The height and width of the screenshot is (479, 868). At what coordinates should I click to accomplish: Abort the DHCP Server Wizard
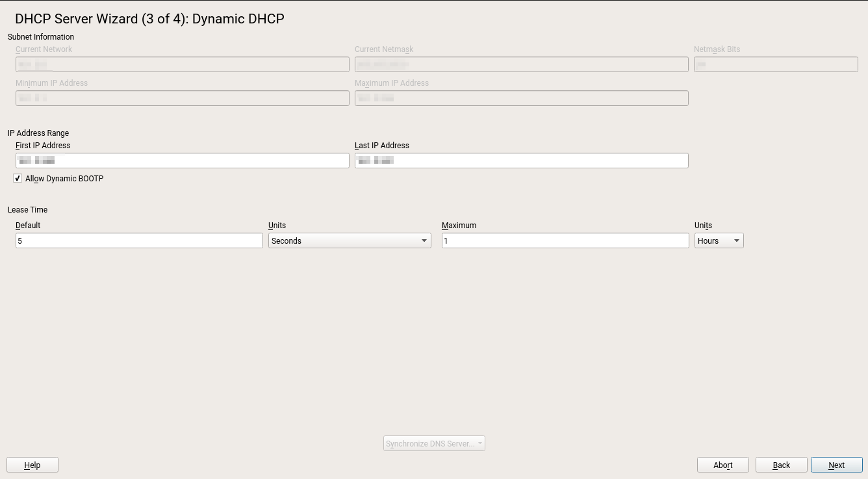coord(722,465)
